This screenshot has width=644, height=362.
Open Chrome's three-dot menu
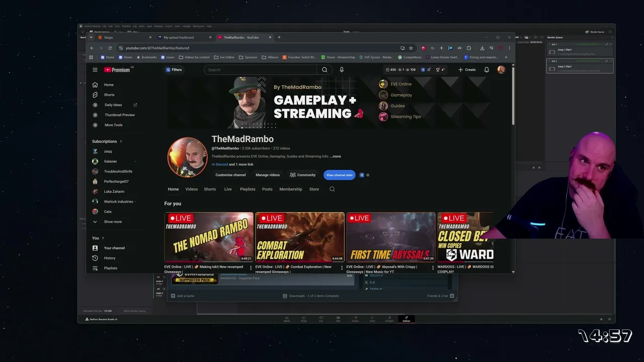click(x=509, y=48)
